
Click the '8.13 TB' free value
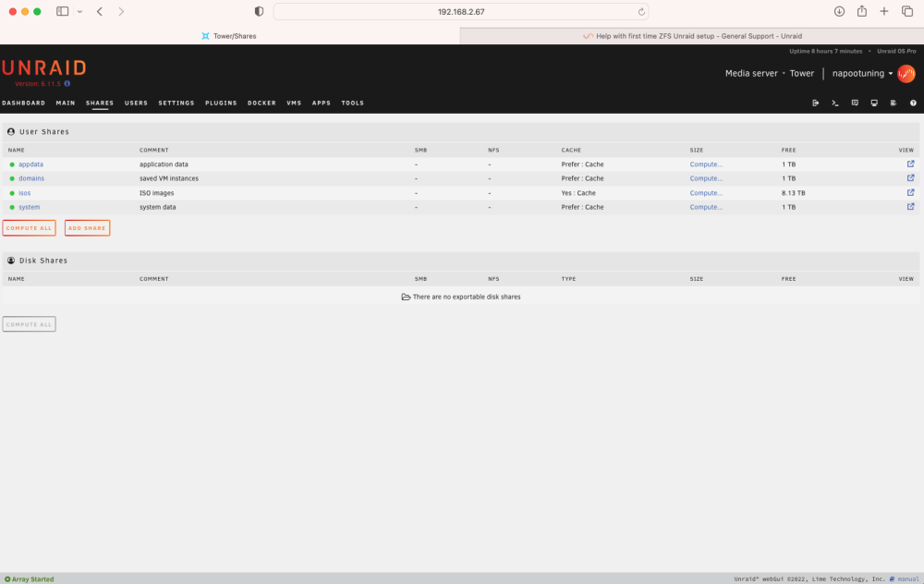793,193
